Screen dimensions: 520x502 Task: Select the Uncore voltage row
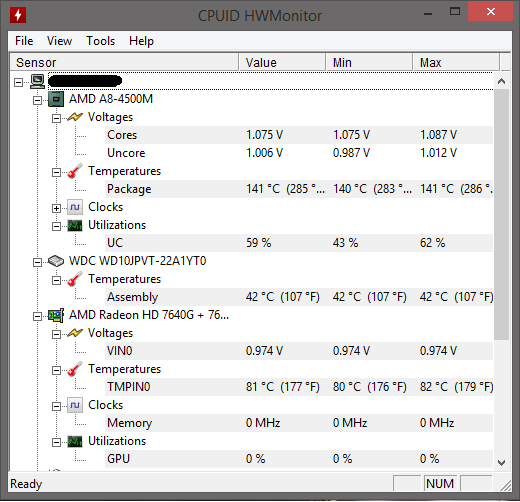tap(299, 153)
